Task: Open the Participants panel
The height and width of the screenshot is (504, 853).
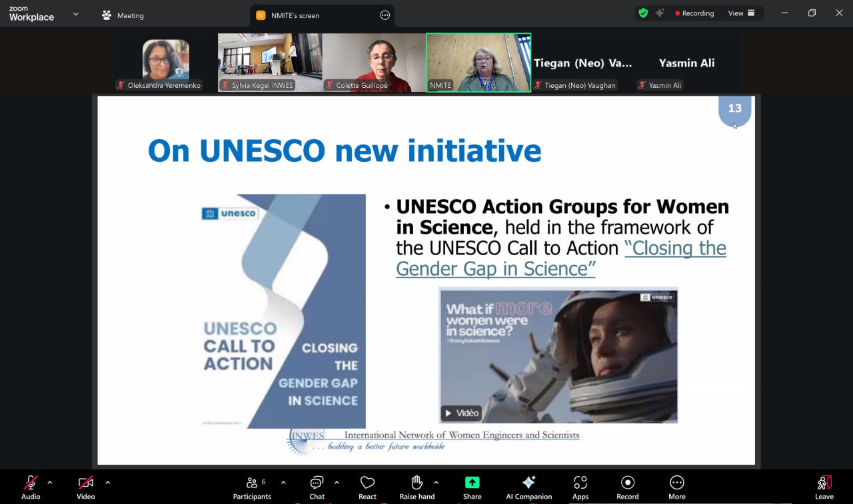Action: (x=252, y=487)
